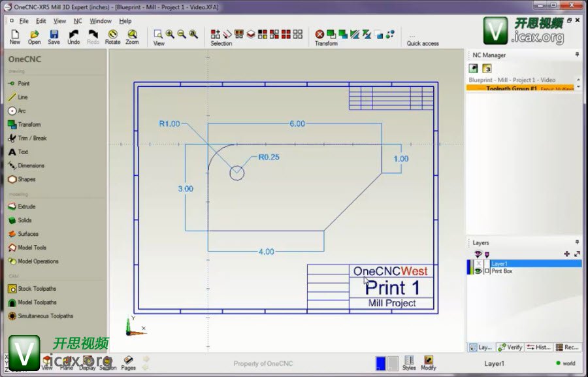Open the Point drawing tool
The height and width of the screenshot is (377, 588).
point(19,83)
